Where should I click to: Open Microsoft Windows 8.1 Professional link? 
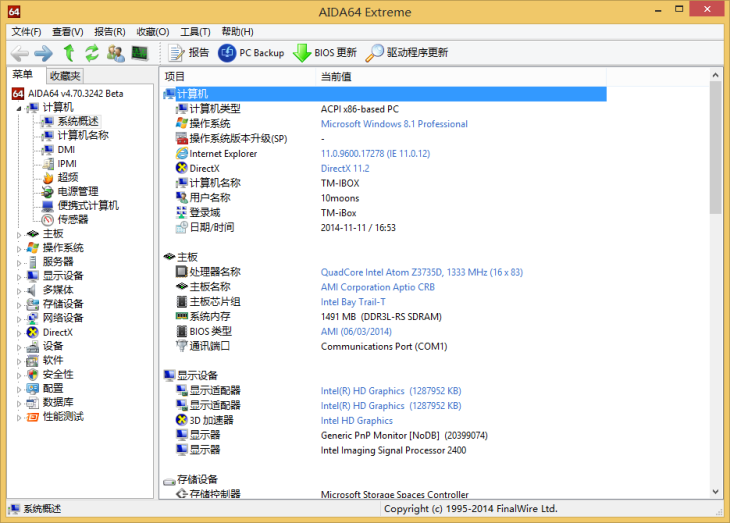click(x=394, y=124)
